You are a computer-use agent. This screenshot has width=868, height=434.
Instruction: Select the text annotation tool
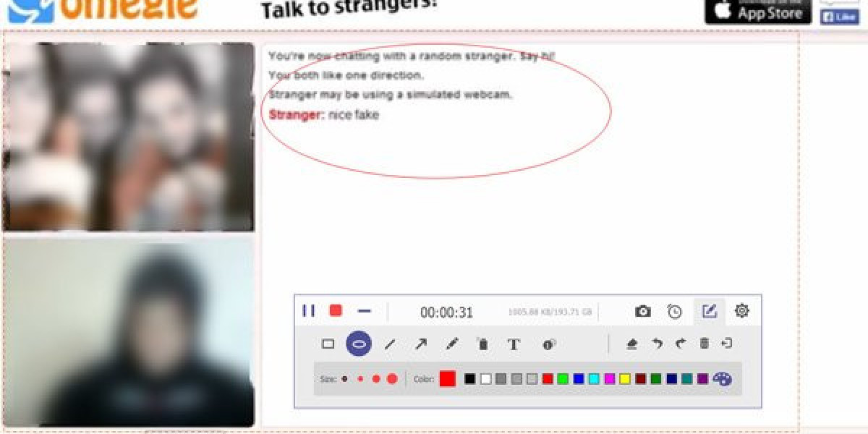[514, 344]
